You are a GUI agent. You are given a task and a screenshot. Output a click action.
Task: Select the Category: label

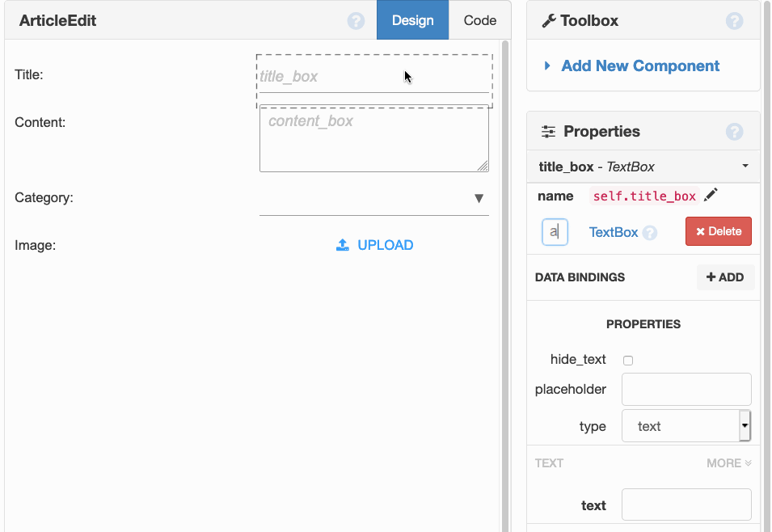pyautogui.click(x=44, y=197)
